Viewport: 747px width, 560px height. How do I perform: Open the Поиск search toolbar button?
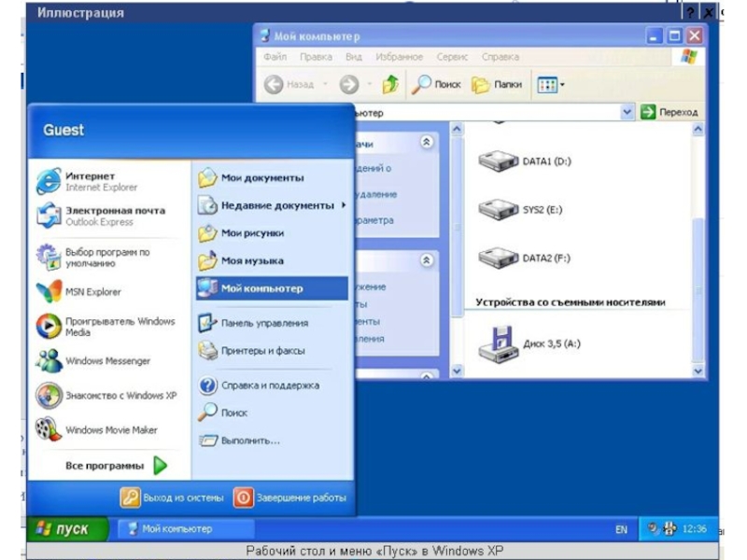point(437,85)
